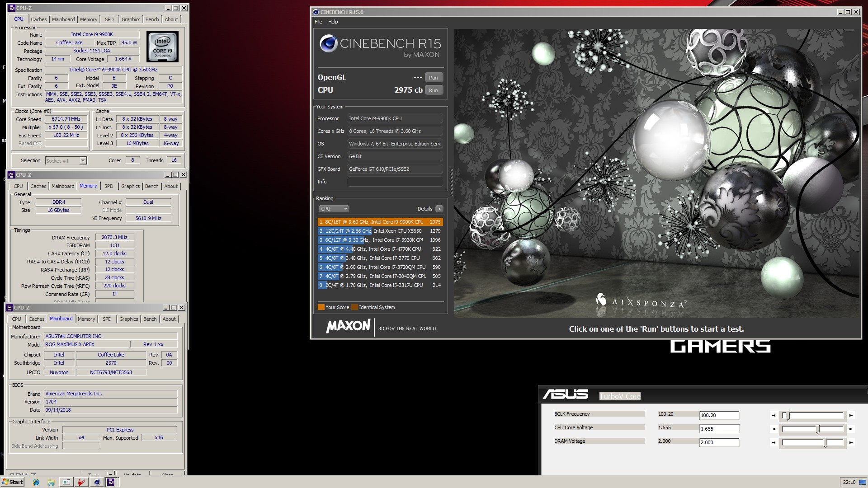Activate the Cinebench sphere taskbar button
The height and width of the screenshot is (488, 868).
coord(97,482)
